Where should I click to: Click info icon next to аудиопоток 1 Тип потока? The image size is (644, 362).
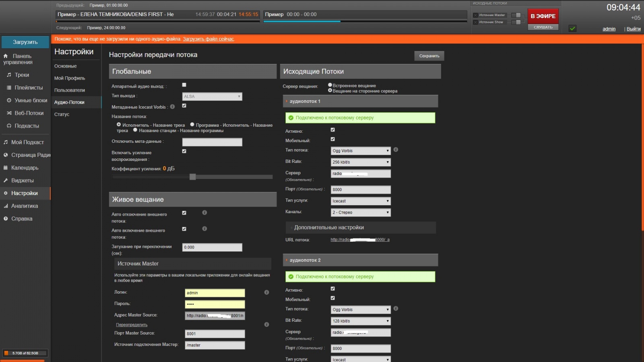click(x=396, y=150)
